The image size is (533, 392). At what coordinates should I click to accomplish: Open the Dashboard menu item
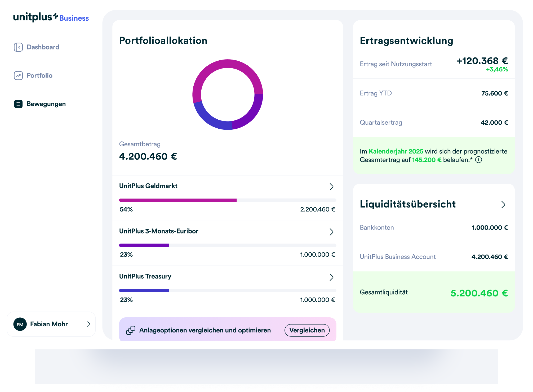tap(37, 47)
